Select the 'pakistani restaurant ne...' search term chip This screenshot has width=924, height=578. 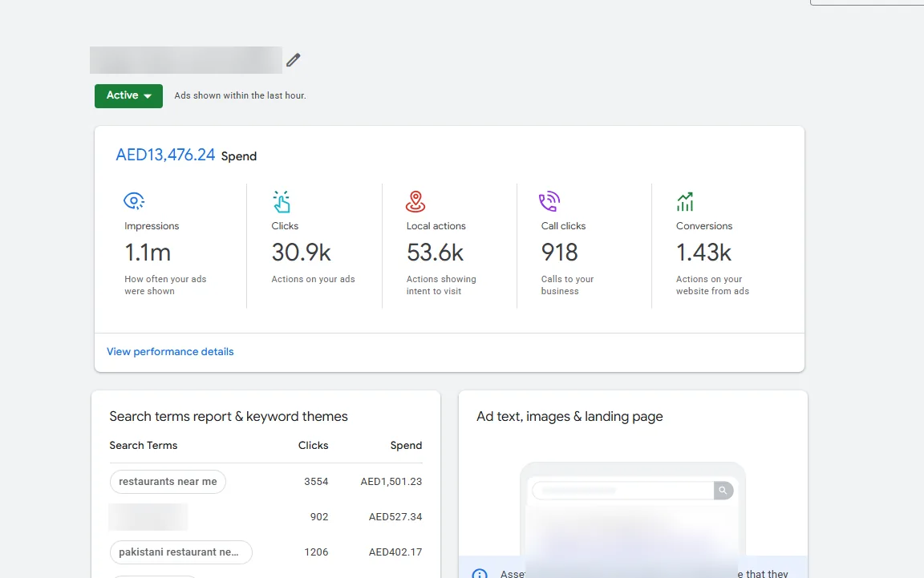point(181,552)
